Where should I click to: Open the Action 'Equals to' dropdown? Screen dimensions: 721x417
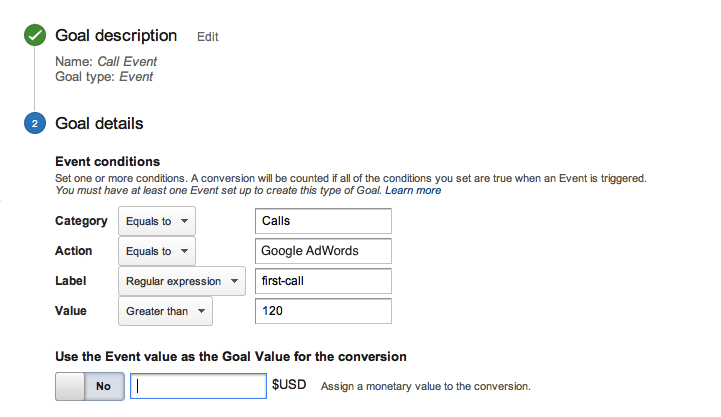(x=157, y=251)
